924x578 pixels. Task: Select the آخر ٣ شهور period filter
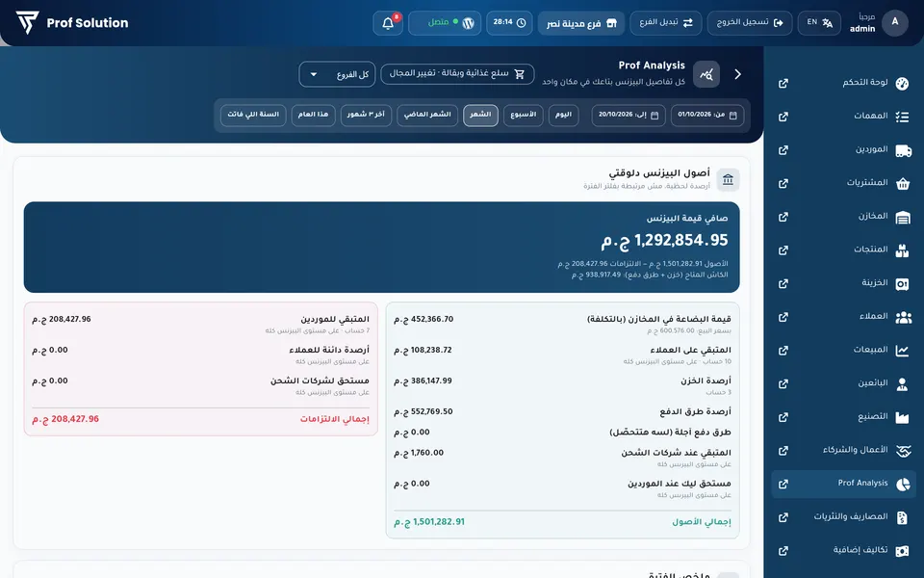point(366,115)
